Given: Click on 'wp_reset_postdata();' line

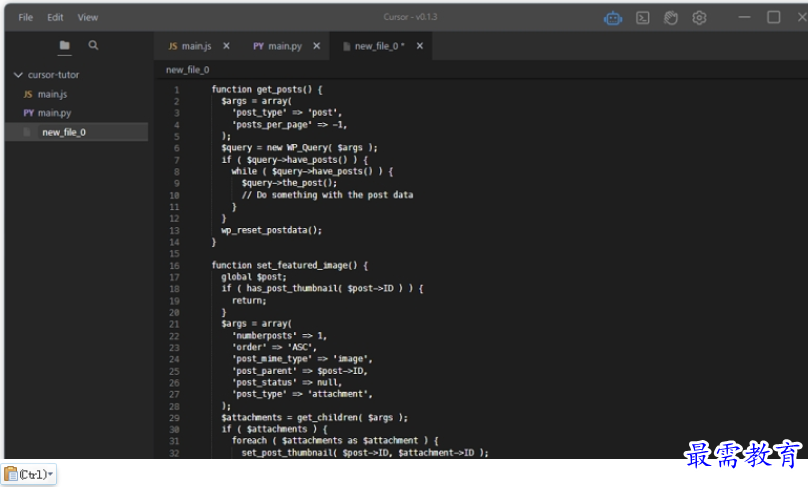Looking at the screenshot, I should pyautogui.click(x=272, y=230).
